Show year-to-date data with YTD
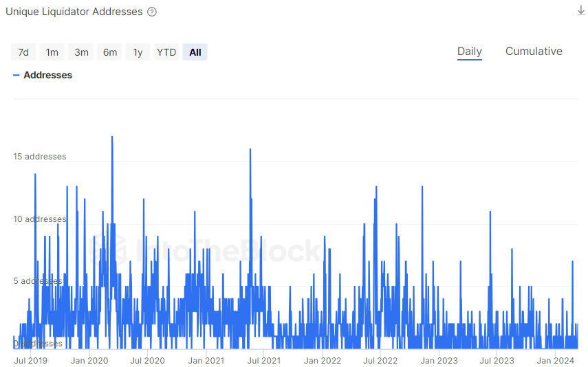588x367 pixels. [x=166, y=52]
